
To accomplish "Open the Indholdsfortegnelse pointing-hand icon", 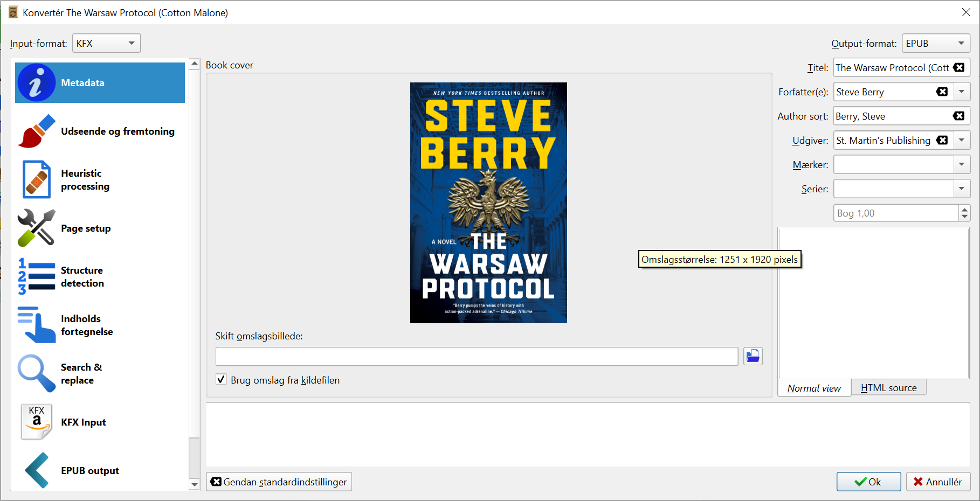I will 36,325.
